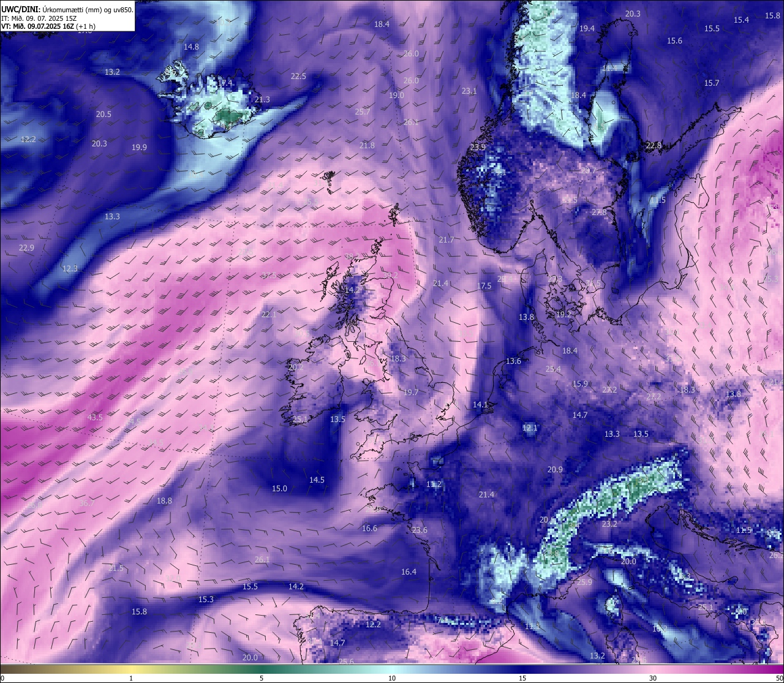The width and height of the screenshot is (784, 683).
Task: Click the 21.7 map value
Action: click(447, 240)
